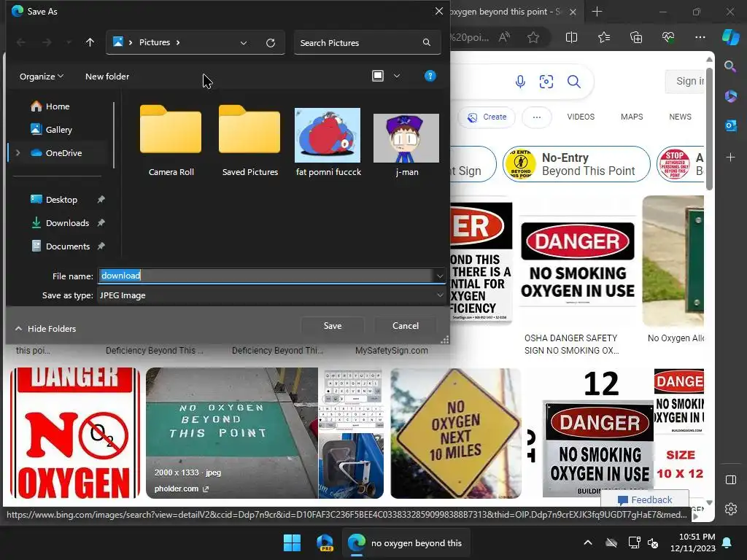Click the File name text field
This screenshot has width=747, height=560.
pos(266,276)
